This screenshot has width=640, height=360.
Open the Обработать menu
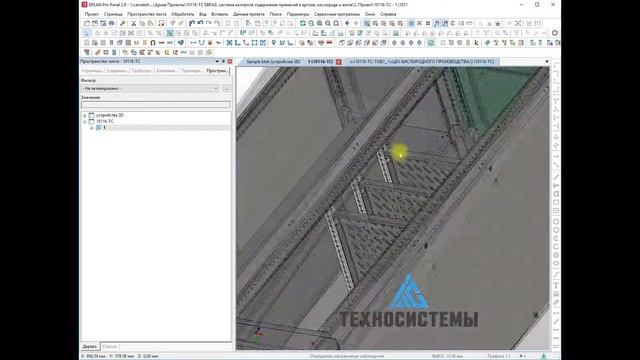tap(182, 14)
